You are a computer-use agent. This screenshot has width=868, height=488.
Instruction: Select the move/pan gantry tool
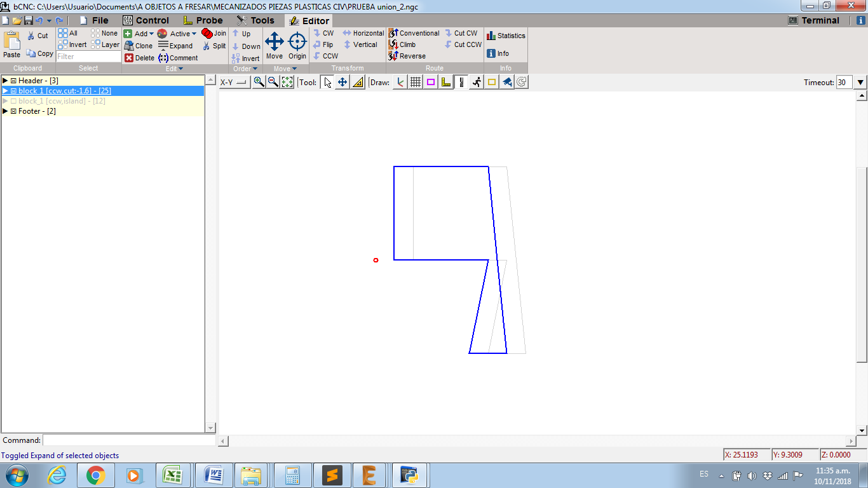[342, 82]
